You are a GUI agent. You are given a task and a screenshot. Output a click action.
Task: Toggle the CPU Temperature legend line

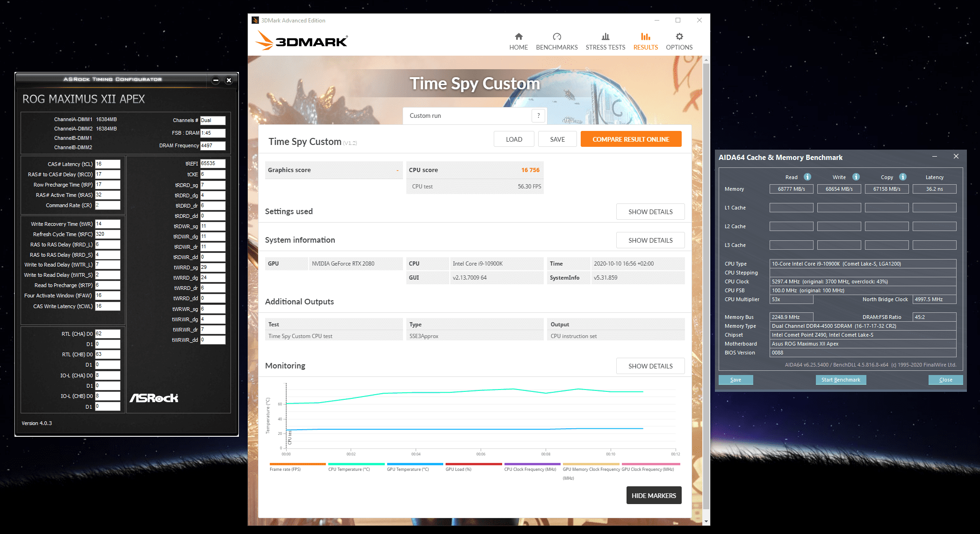point(356,464)
